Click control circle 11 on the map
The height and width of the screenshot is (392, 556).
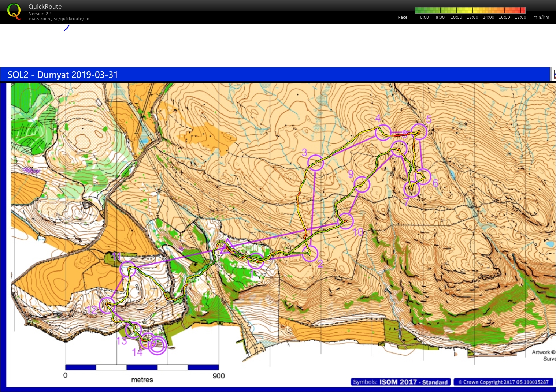click(x=128, y=269)
